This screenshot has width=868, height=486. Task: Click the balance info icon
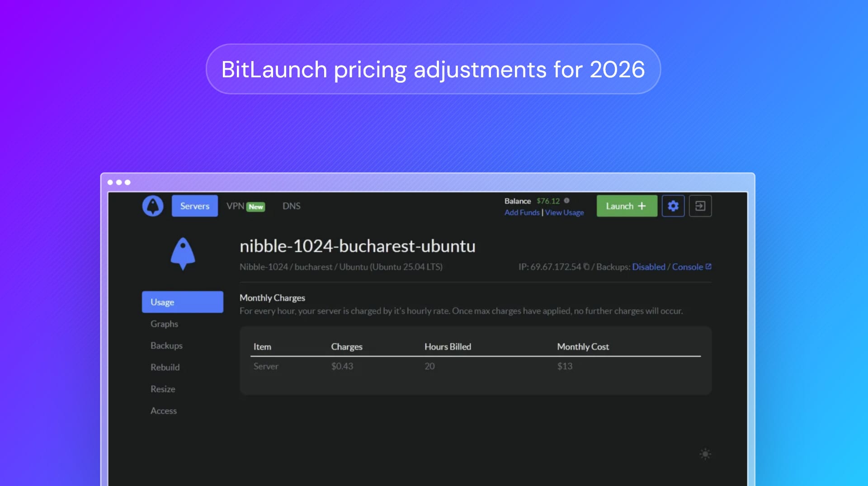coord(566,201)
